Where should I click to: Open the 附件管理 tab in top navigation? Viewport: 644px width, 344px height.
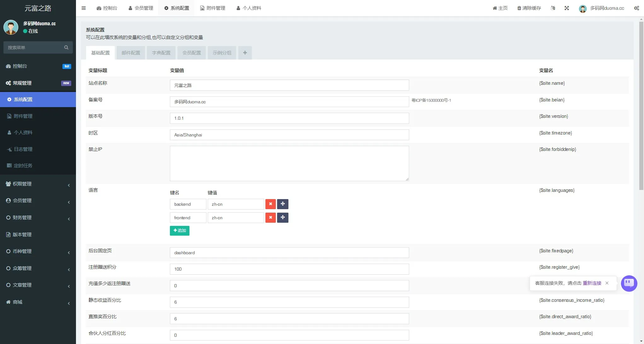click(x=213, y=8)
